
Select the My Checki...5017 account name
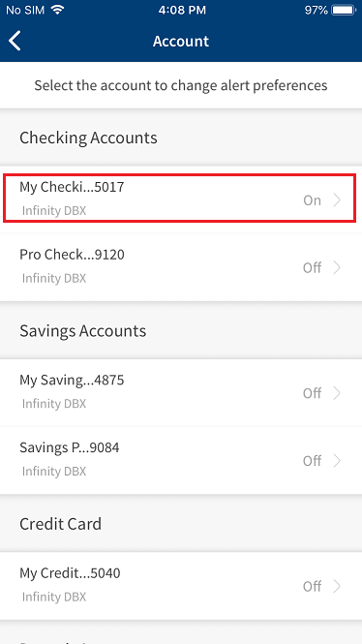pyautogui.click(x=72, y=187)
